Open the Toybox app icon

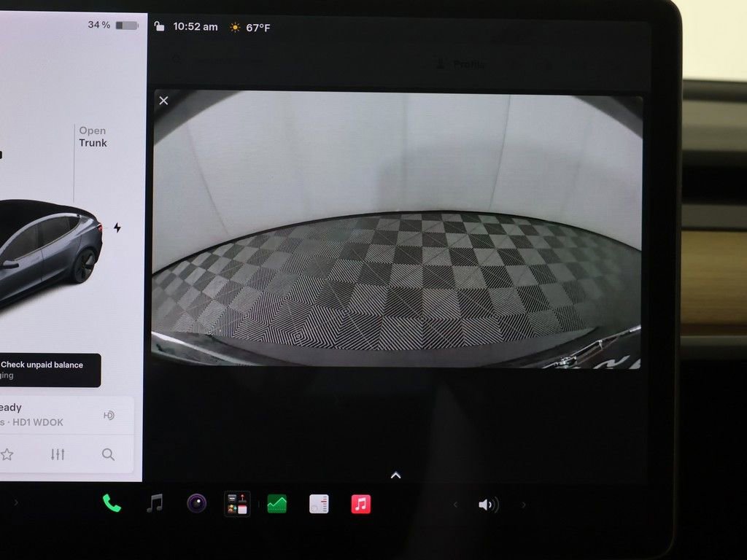pyautogui.click(x=237, y=504)
